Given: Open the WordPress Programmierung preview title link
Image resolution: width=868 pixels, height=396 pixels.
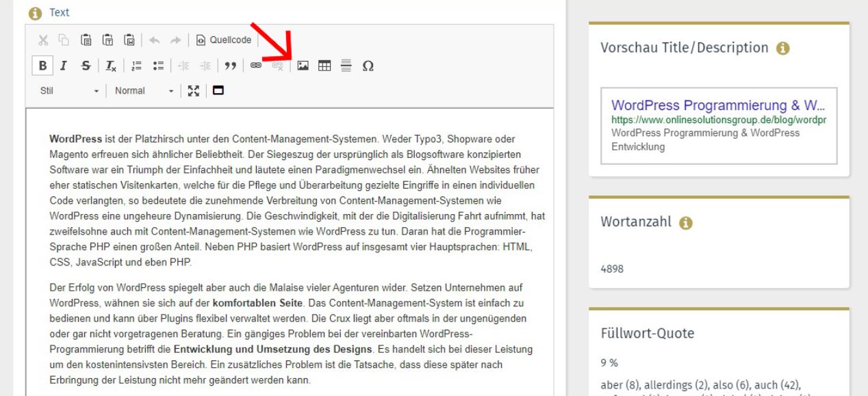Looking at the screenshot, I should click(x=719, y=106).
